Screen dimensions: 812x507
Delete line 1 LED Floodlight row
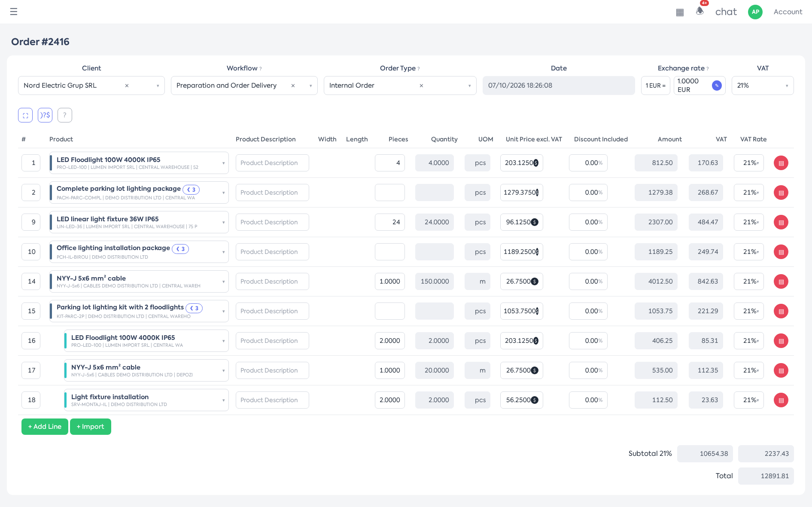point(781,163)
